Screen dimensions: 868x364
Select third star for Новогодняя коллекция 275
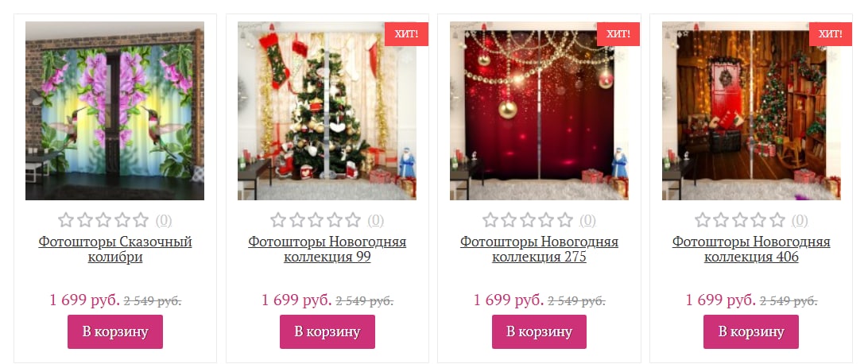pyautogui.click(x=528, y=220)
